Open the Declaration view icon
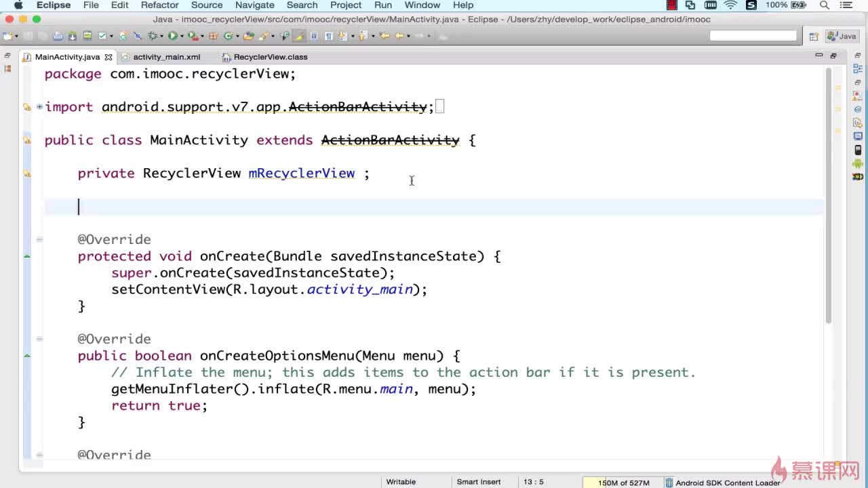 click(858, 123)
